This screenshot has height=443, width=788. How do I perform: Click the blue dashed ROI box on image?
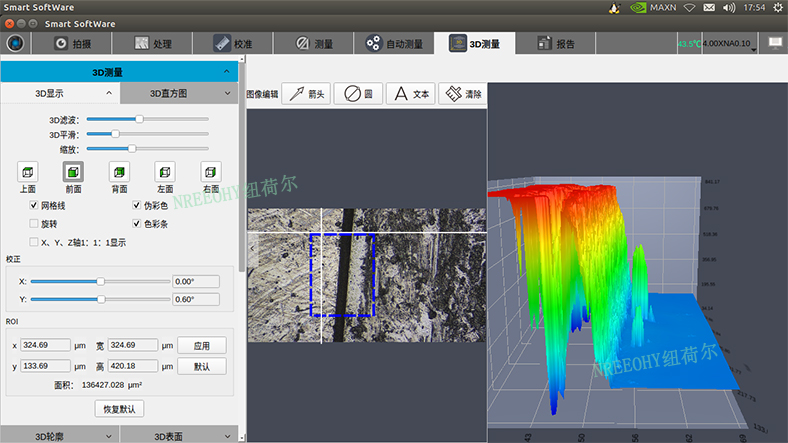(x=342, y=275)
